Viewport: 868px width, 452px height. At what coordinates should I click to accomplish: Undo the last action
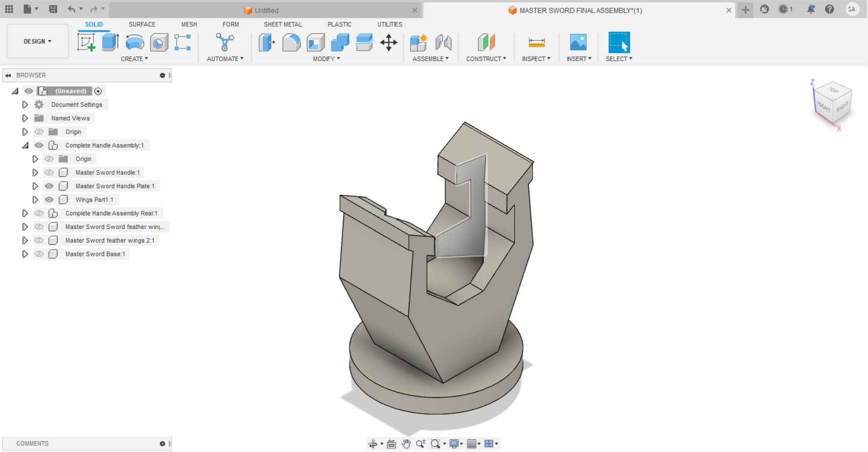click(x=71, y=9)
